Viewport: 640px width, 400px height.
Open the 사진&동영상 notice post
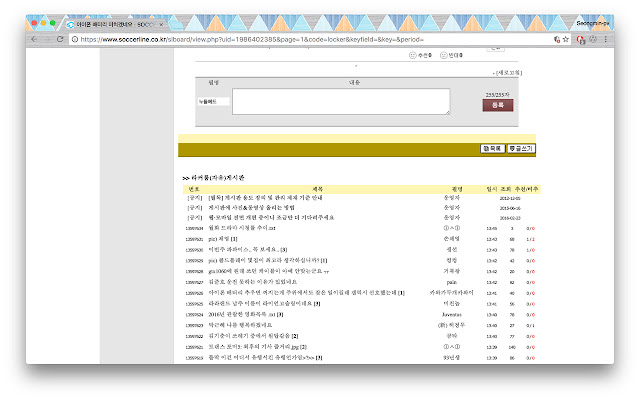click(x=251, y=207)
